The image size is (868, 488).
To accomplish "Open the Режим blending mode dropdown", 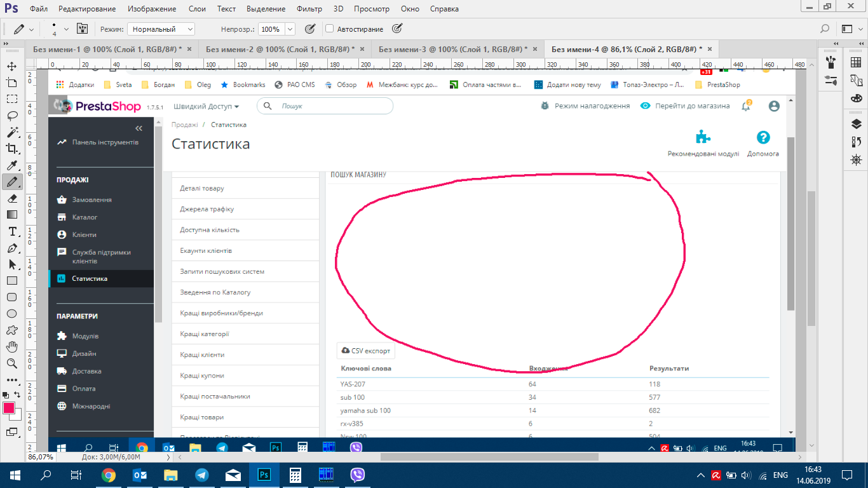I will click(x=161, y=29).
